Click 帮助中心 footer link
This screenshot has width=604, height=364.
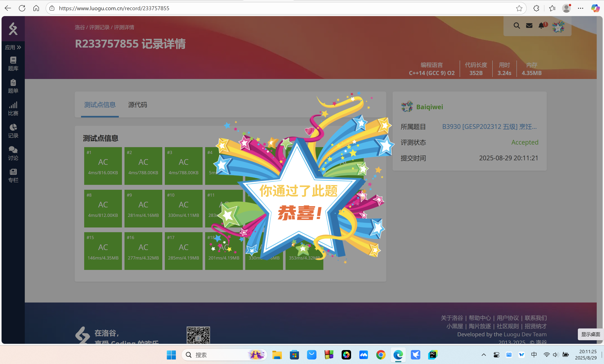(480, 318)
